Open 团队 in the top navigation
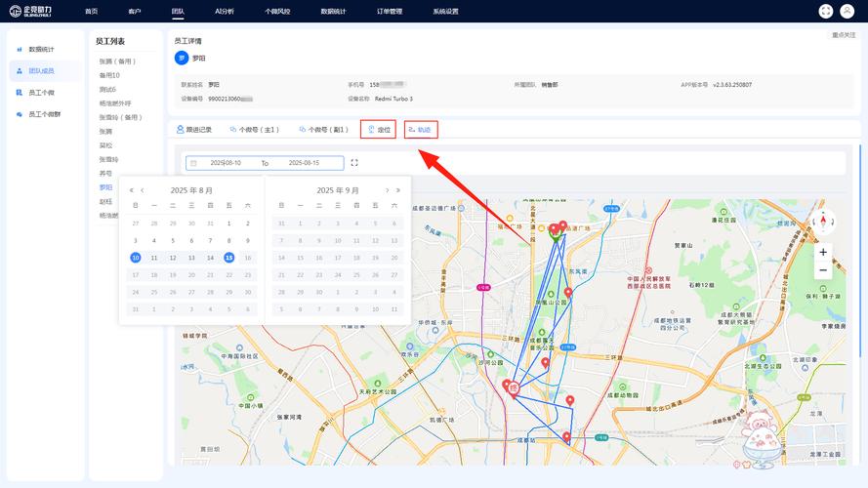Screen dimensions: 868x488 pyautogui.click(x=178, y=11)
